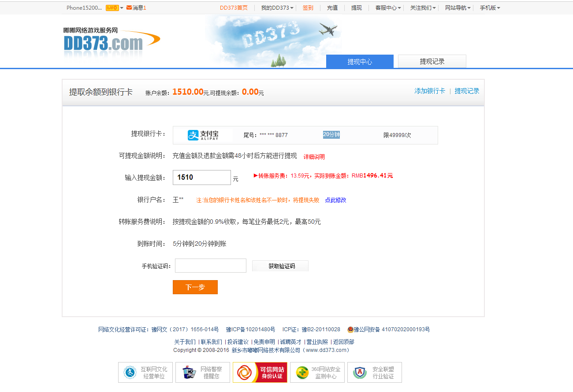
Task: Go to DD373首页 link
Action: click(234, 7)
